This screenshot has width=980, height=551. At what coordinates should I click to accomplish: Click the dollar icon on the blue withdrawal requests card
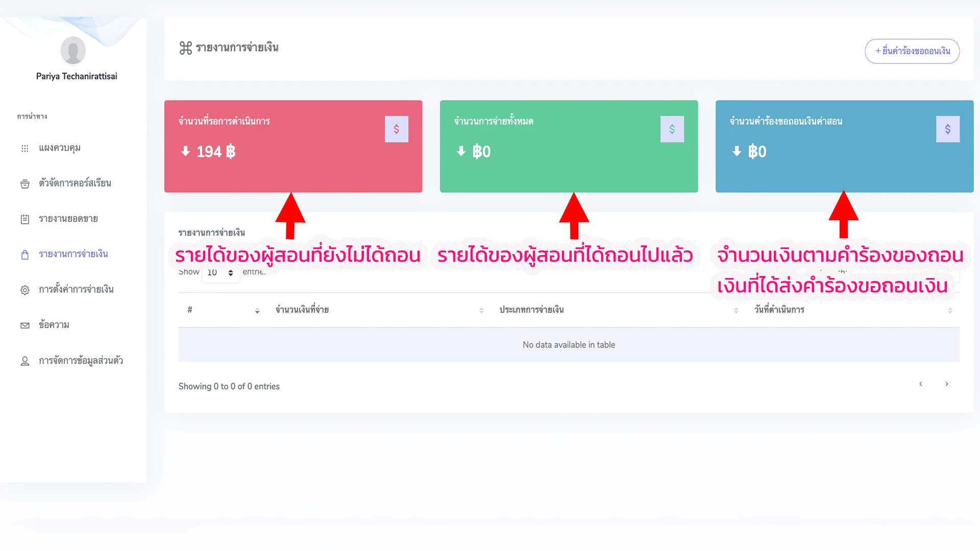click(x=948, y=129)
